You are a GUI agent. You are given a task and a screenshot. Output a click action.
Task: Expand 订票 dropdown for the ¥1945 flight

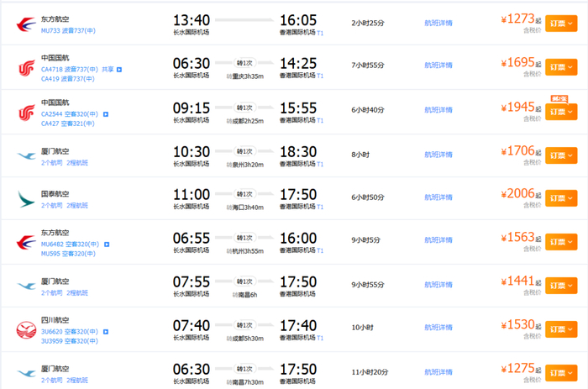point(560,112)
